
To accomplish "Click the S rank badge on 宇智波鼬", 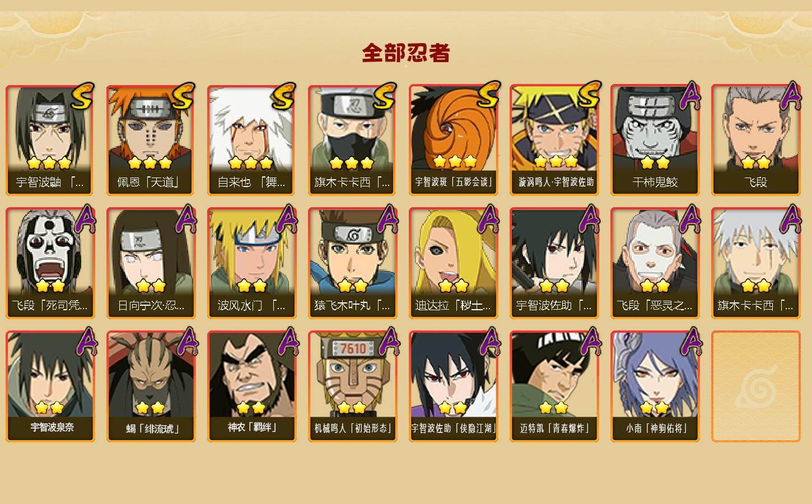I will click(82, 96).
